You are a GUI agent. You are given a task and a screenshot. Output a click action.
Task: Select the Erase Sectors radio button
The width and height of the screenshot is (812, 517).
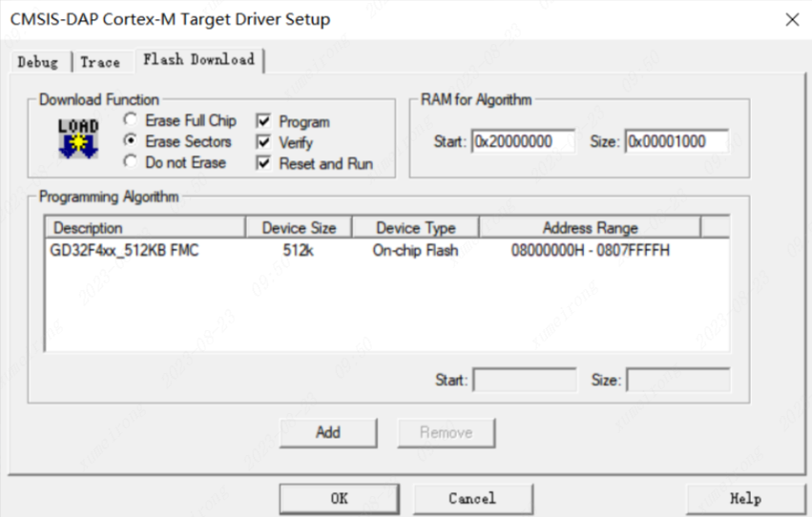[x=130, y=141]
